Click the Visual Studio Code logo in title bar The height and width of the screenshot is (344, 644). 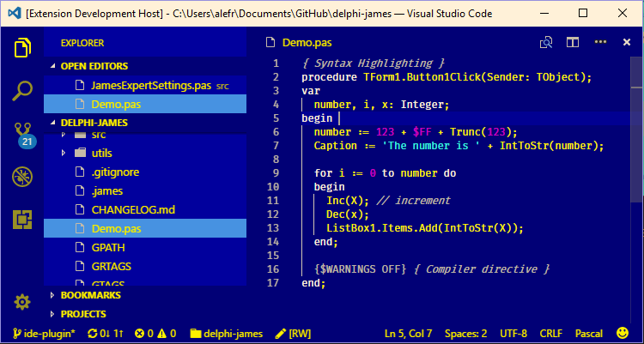15,14
